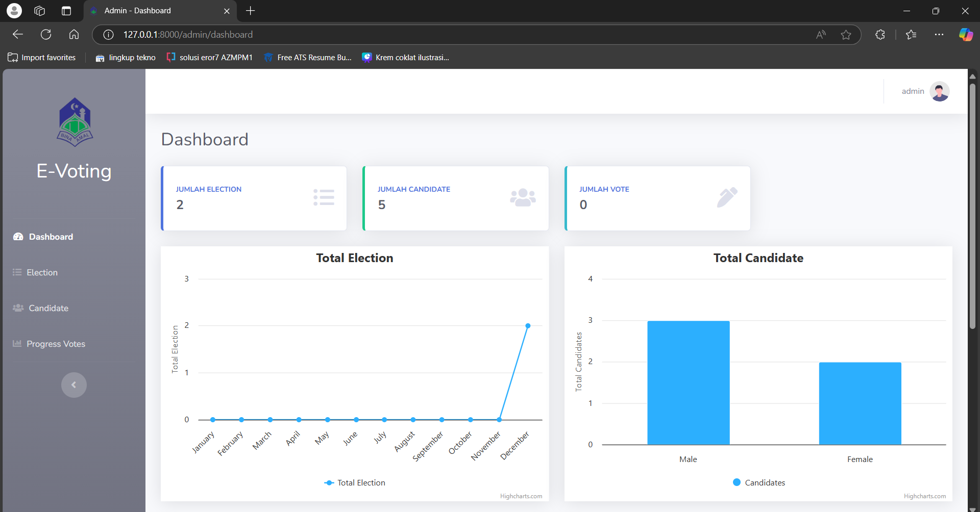Screen dimensions: 980x512
Task: Open the admin user dropdown
Action: 913,91
